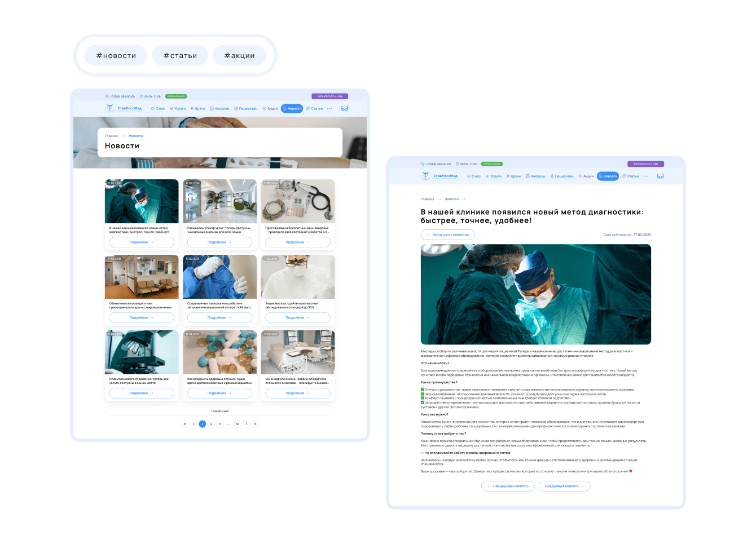Open the stethoscope photo card thumbnail
756x540 pixels.
point(298,201)
